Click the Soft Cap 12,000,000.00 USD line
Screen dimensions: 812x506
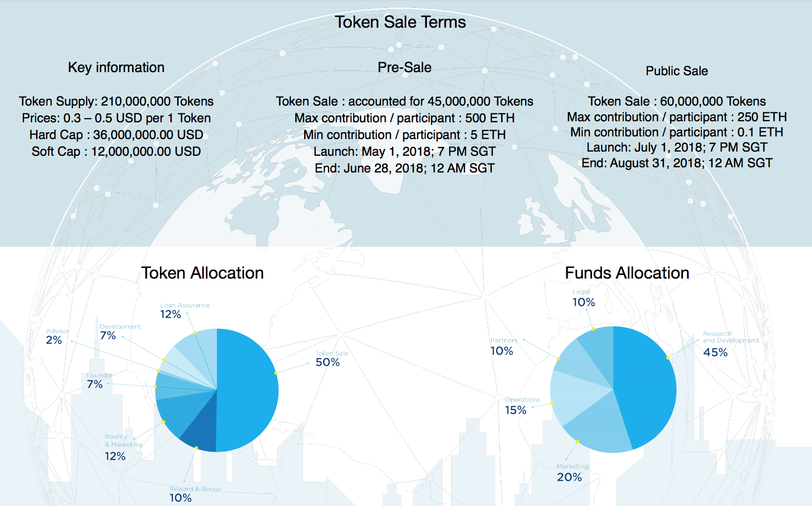116,152
